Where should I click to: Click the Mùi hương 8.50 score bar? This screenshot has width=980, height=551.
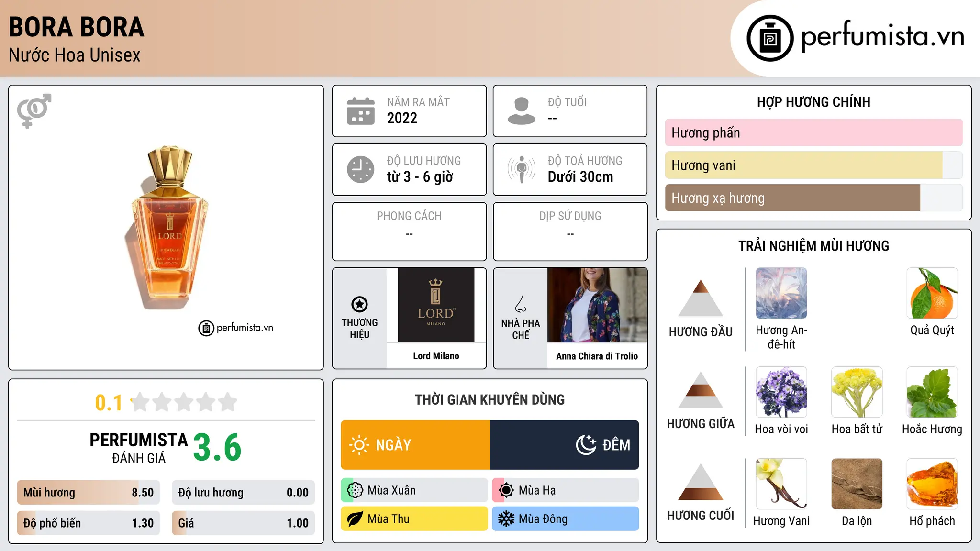pos(89,493)
